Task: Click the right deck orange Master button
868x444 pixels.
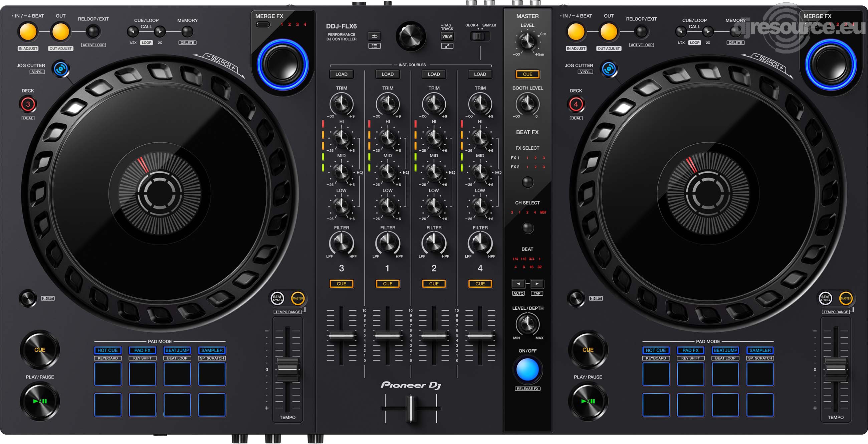Action: [846, 298]
